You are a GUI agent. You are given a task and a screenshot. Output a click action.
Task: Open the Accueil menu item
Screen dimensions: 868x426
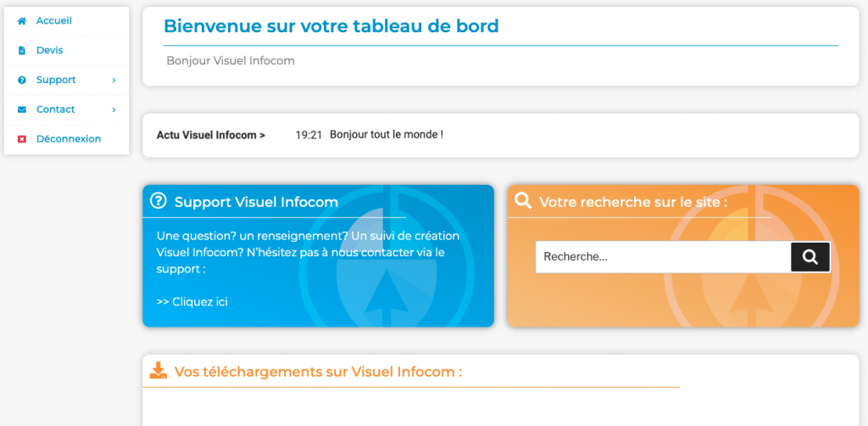pos(54,20)
